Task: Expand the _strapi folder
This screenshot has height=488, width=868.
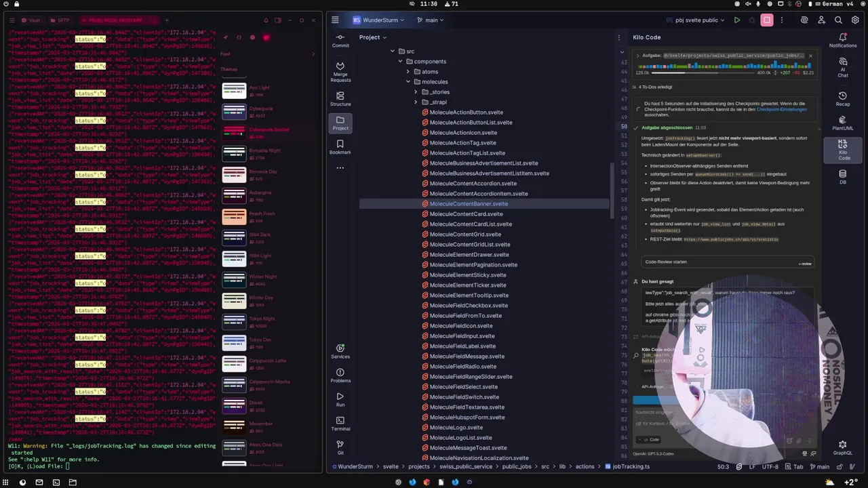Action: (x=416, y=102)
